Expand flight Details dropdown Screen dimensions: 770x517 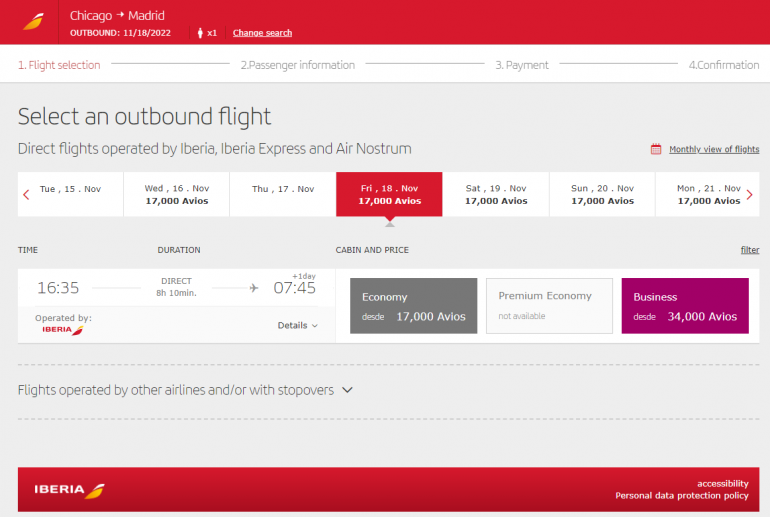(x=297, y=325)
